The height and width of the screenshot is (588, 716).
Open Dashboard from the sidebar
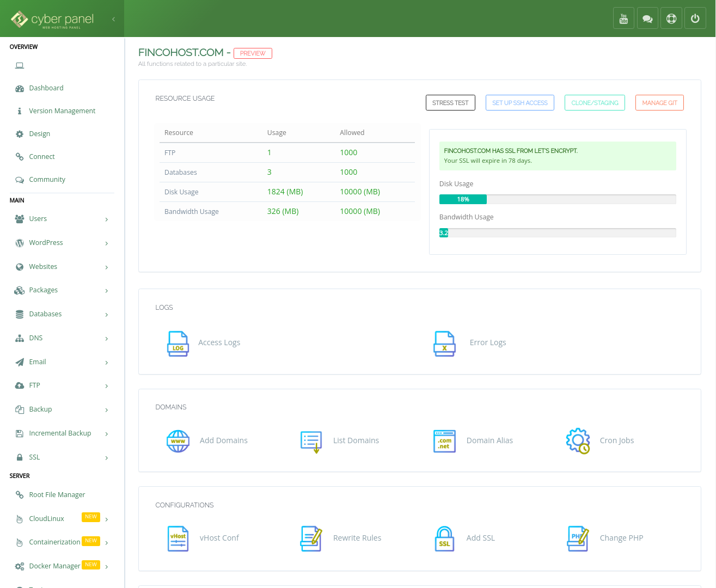point(46,88)
